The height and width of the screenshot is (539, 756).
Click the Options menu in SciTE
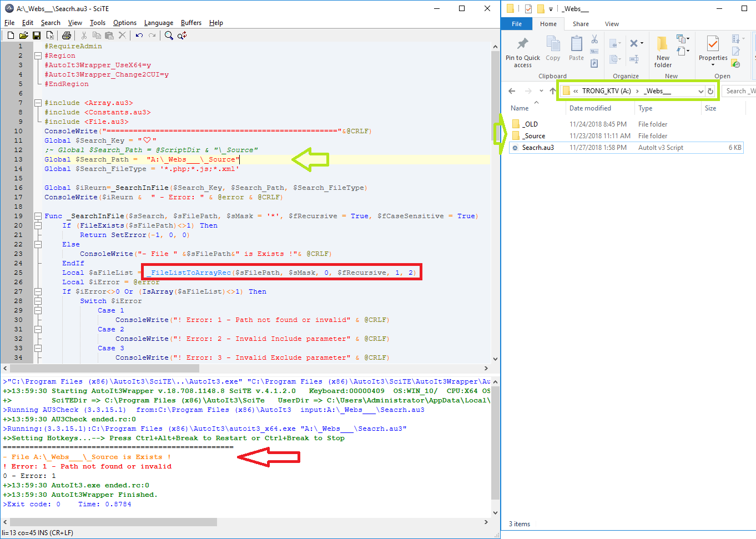tap(125, 23)
